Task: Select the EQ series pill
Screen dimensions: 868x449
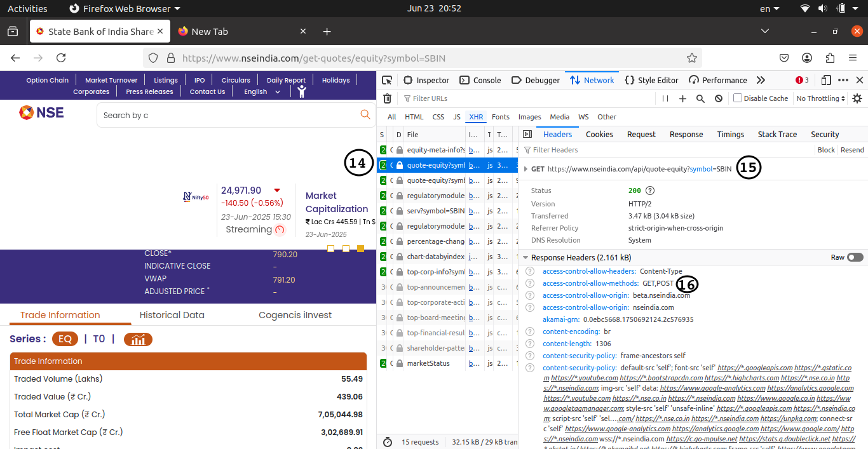Action: coord(65,339)
